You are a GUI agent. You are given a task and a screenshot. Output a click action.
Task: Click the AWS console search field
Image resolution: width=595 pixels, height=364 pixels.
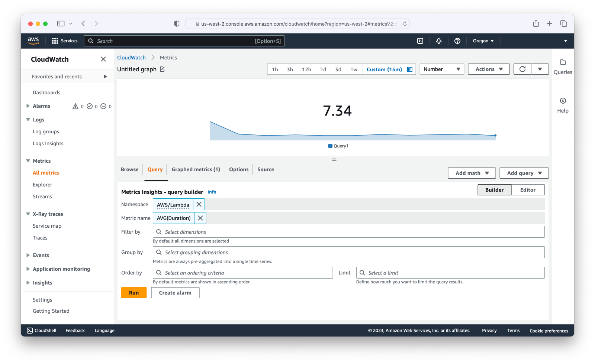(x=184, y=41)
